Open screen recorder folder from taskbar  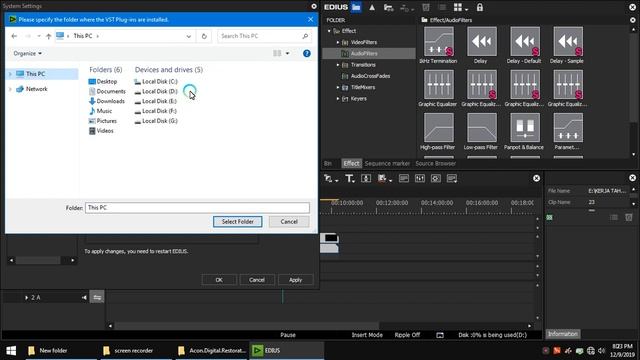pos(135,351)
